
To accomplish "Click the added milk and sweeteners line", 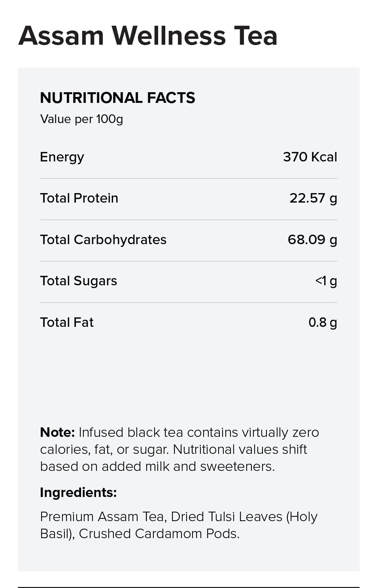I will pyautogui.click(x=157, y=467).
